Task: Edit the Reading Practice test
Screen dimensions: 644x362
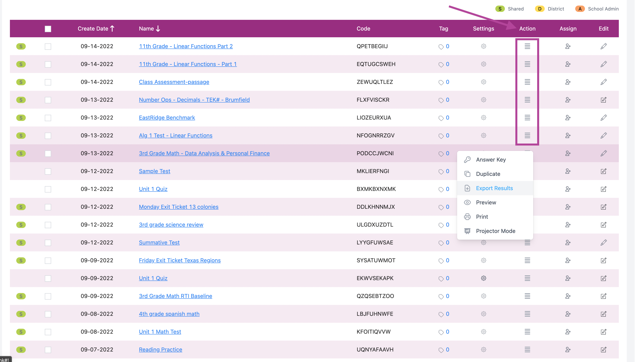Action: [x=604, y=350]
